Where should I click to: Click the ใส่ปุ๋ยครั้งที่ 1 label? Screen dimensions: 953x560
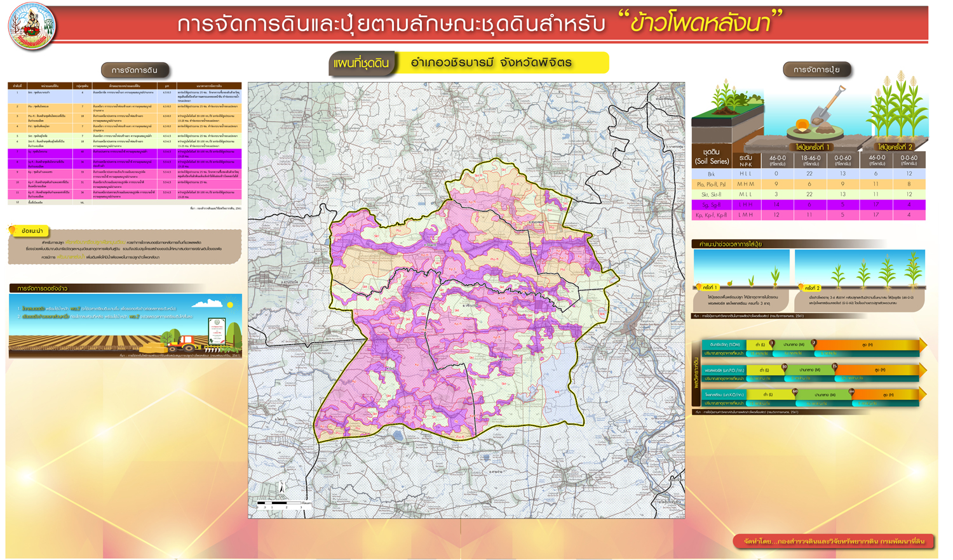point(813,147)
